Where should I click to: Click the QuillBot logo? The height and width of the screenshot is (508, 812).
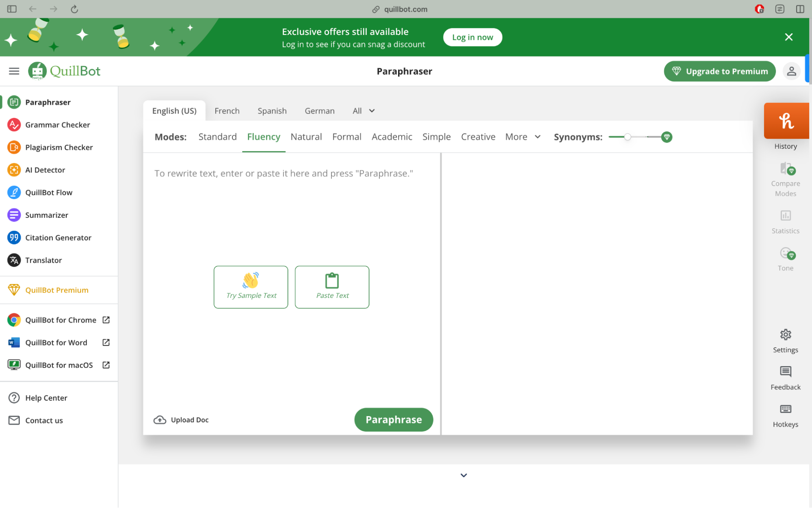coord(64,71)
